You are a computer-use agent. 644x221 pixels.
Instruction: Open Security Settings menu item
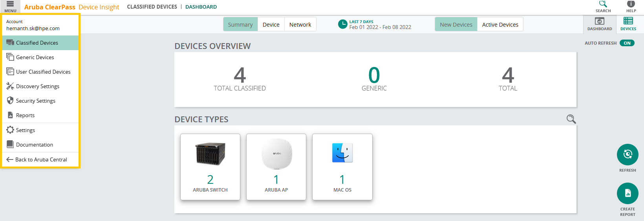tap(40, 101)
